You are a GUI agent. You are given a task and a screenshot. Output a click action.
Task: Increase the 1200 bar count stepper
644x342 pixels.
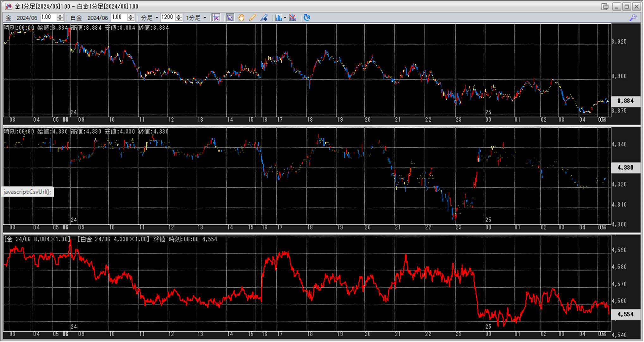pos(179,15)
